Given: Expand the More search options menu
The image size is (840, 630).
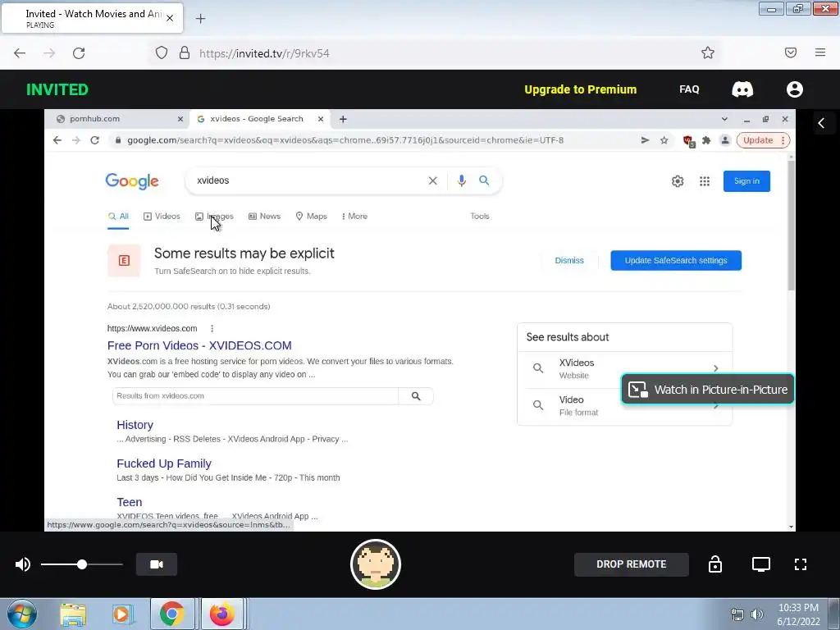Looking at the screenshot, I should point(354,217).
